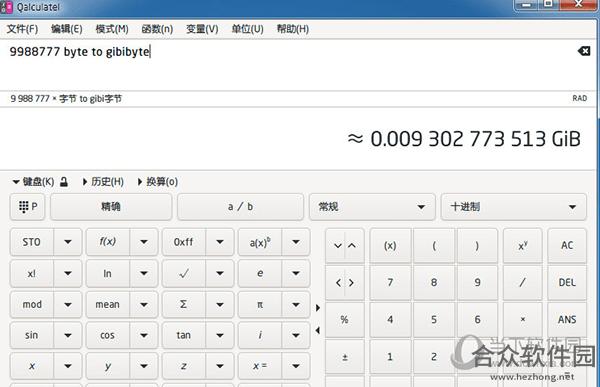
Task: Insert the variable z button
Action: pyautogui.click(x=184, y=366)
